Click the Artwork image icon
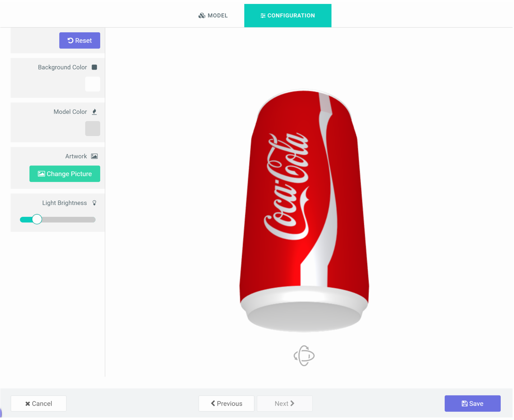Viewport: 514px width, 420px height. pos(94,156)
